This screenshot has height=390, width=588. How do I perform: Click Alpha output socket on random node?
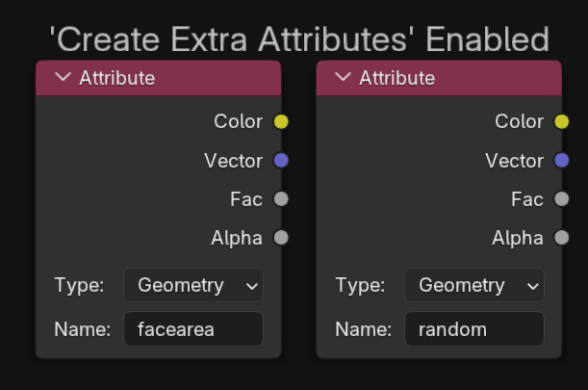click(561, 237)
